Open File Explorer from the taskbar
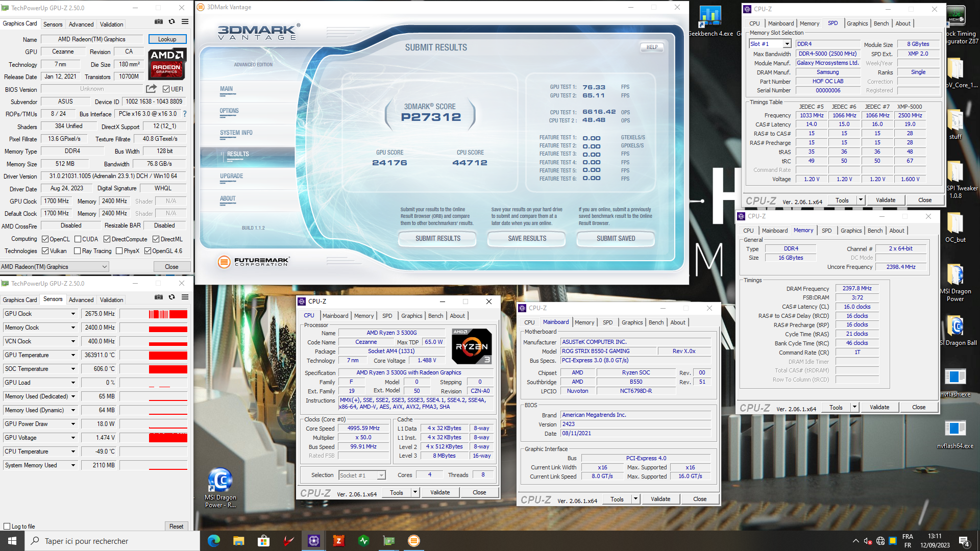Image resolution: width=980 pixels, height=551 pixels. (238, 541)
